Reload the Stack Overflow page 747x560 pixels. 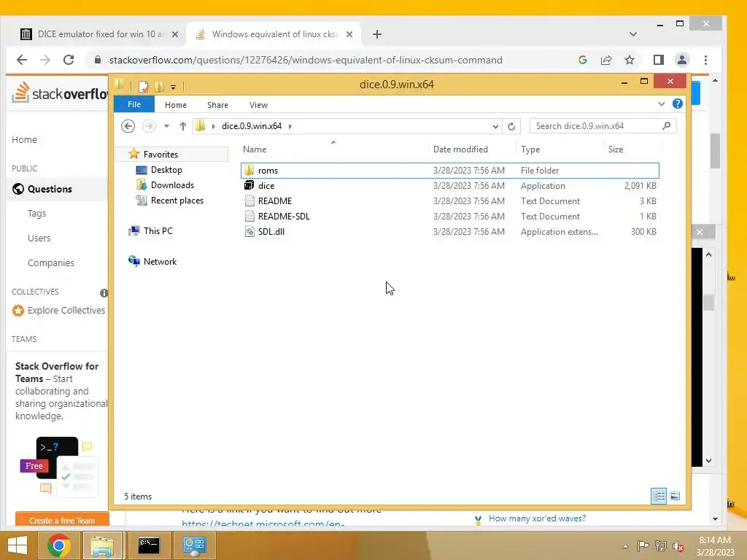click(69, 60)
